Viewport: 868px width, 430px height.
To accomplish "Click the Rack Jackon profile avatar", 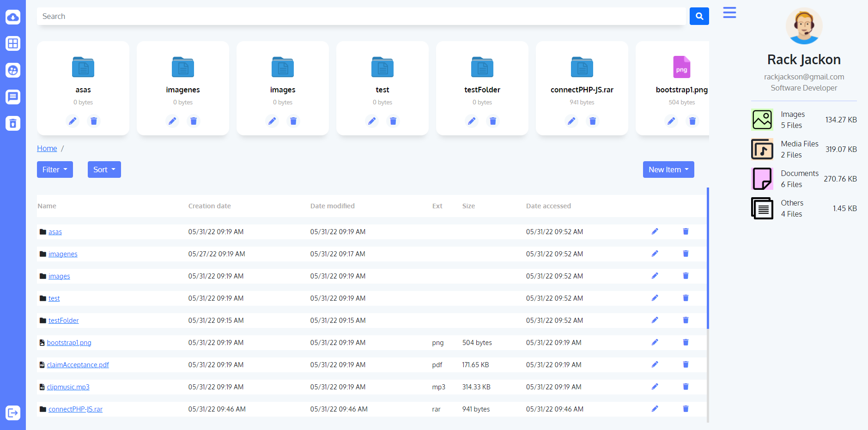I will click(x=804, y=26).
